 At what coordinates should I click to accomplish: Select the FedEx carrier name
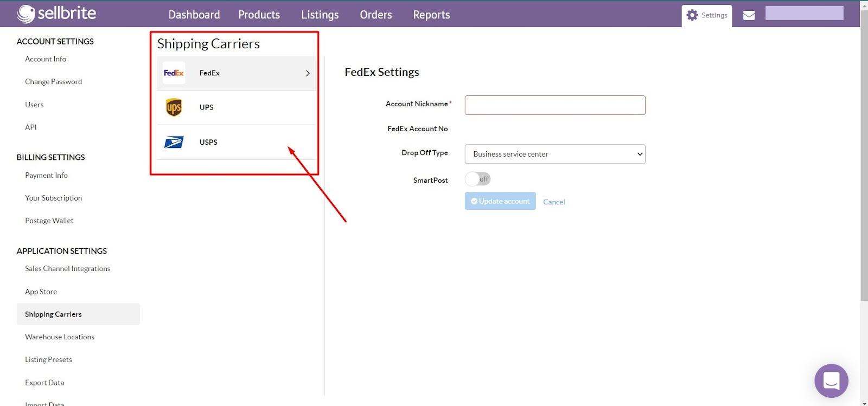pos(209,73)
